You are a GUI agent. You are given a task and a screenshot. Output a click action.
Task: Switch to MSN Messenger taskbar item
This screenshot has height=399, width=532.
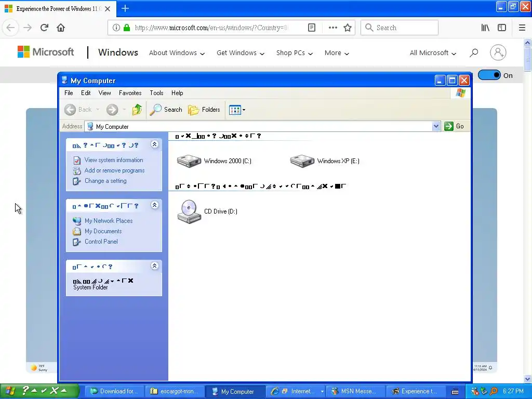355,391
